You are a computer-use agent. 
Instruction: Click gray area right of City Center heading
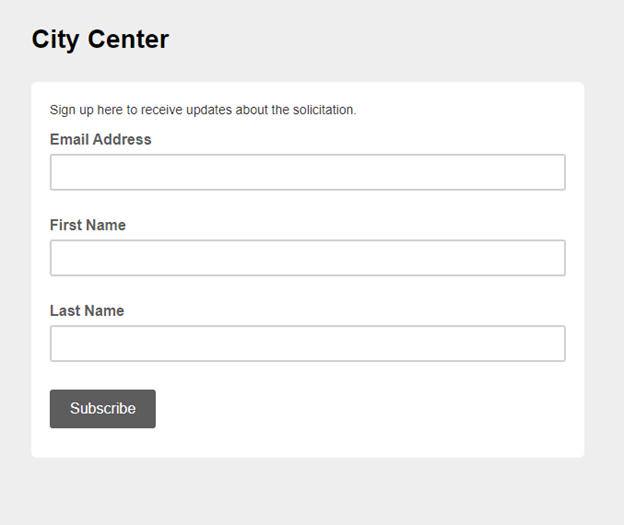point(400,39)
